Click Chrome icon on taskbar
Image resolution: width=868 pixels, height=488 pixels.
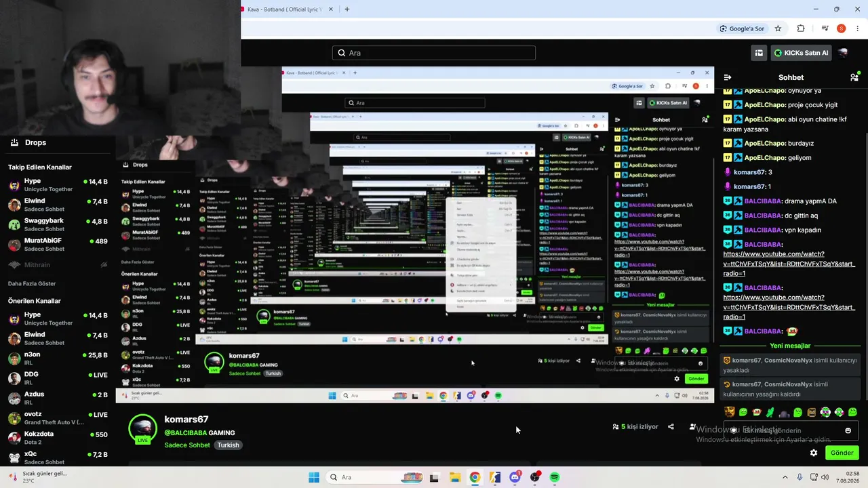[x=475, y=477]
